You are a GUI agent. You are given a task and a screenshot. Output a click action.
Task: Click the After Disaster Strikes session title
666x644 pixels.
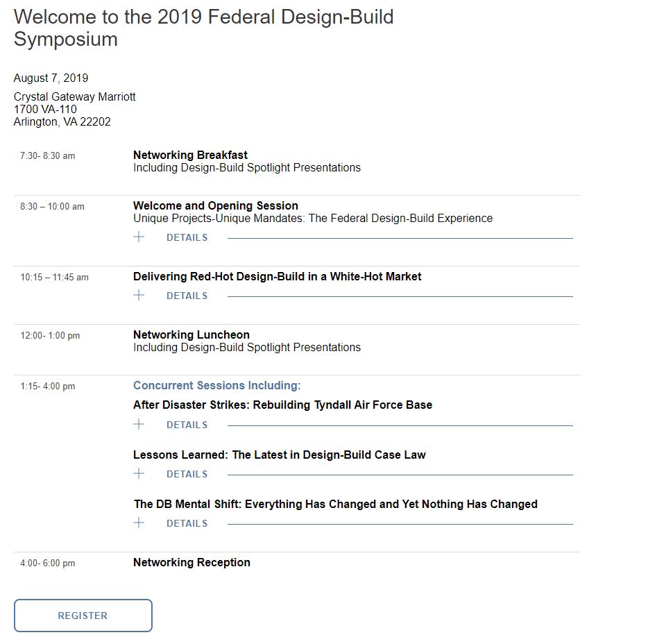[x=282, y=405]
